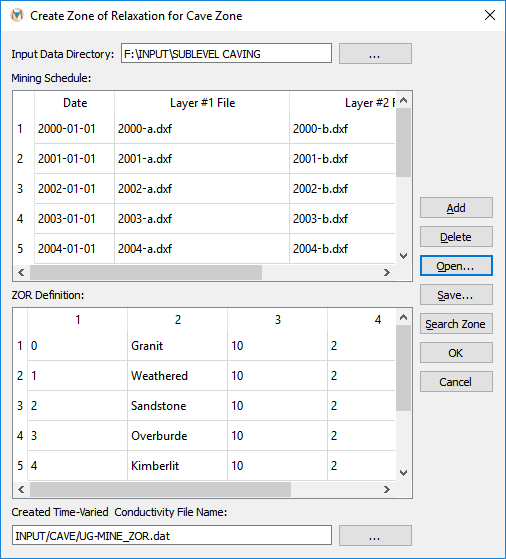Select row header 3 in Mining Schedule
Screen dimensions: 506x559
tap(24, 189)
